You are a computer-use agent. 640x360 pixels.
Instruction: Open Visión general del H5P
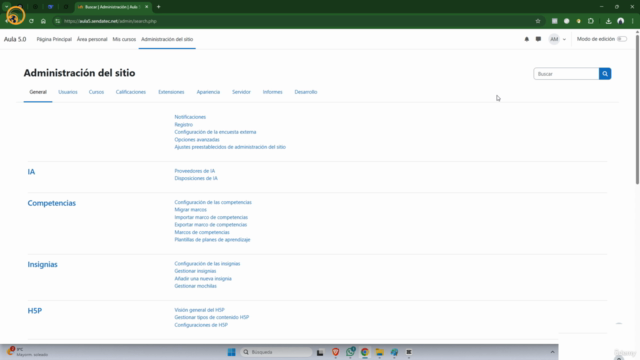point(200,310)
